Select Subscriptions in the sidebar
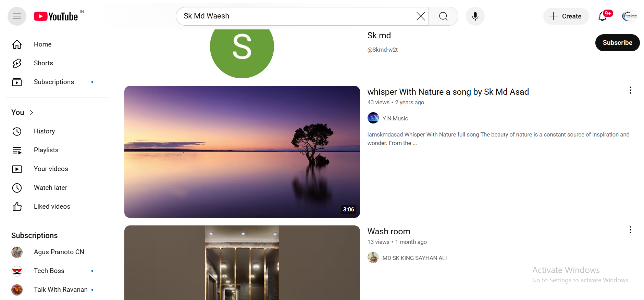The width and height of the screenshot is (644, 300). point(54,82)
